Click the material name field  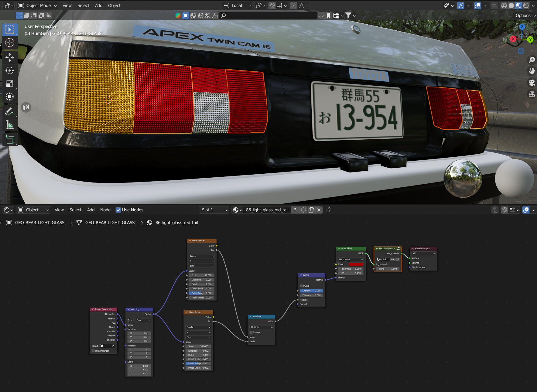click(267, 210)
